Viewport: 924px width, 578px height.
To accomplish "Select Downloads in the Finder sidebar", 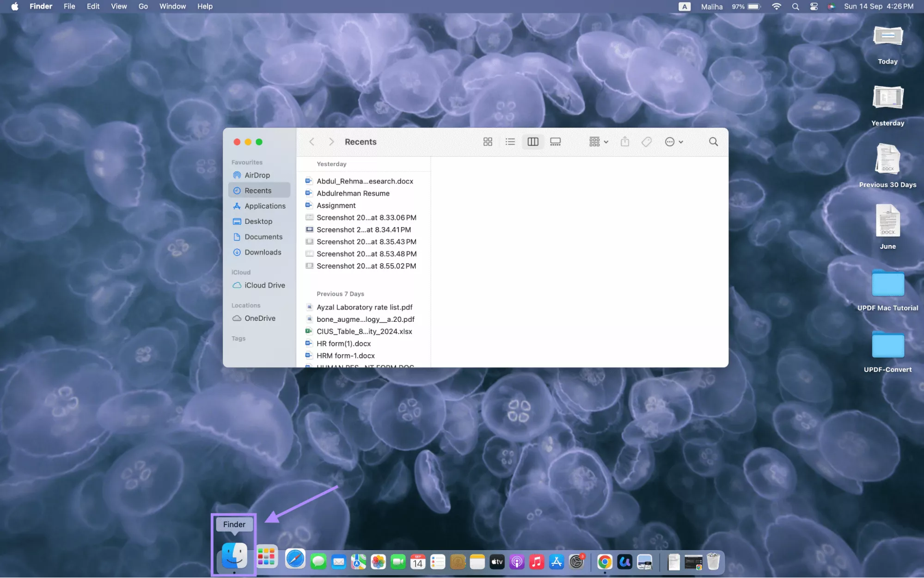I will 263,252.
